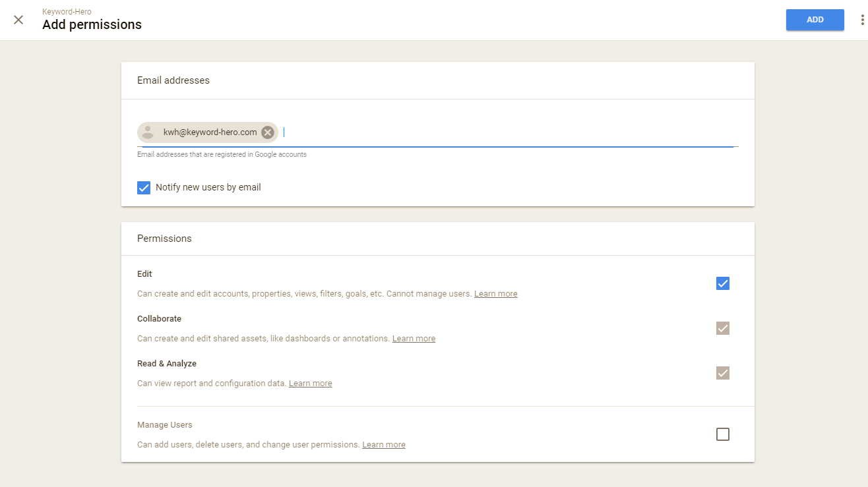Screen dimensions: 868x487
Task: Click the blue ADD button
Action: (815, 20)
